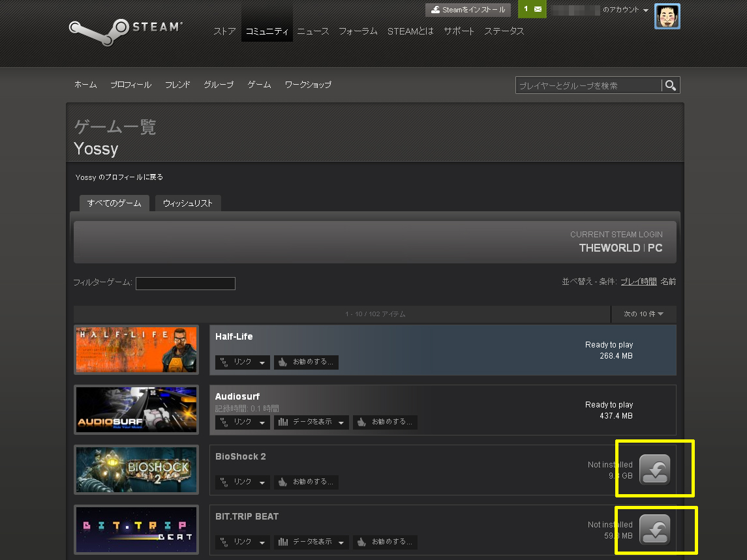
Task: Open the Half-Life リンク dropdown
Action: pos(243,362)
